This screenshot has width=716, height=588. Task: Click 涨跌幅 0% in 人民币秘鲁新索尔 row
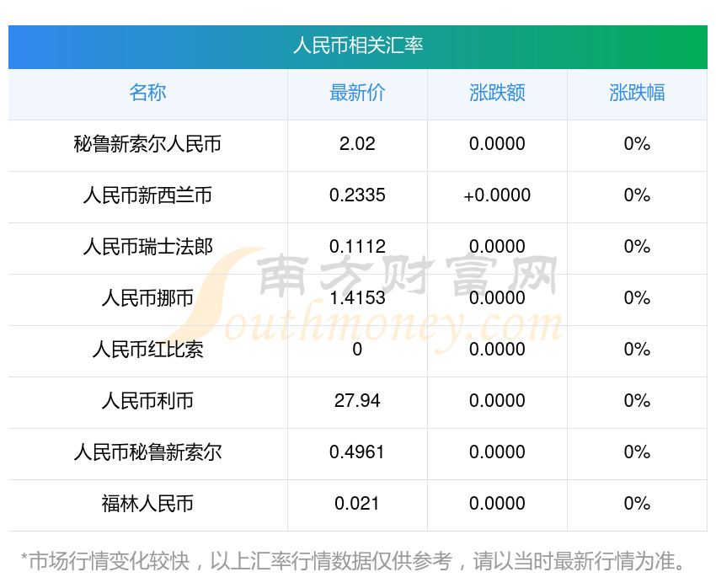coord(637,452)
